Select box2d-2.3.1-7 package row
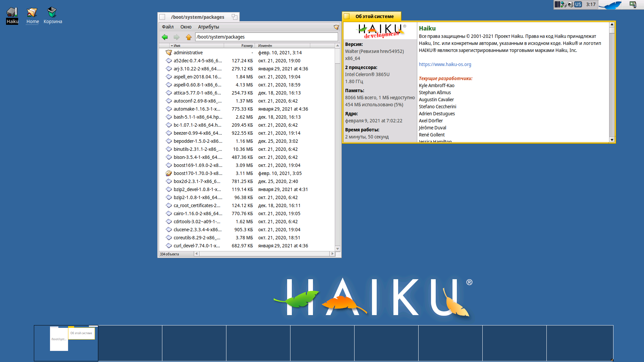 [247, 181]
